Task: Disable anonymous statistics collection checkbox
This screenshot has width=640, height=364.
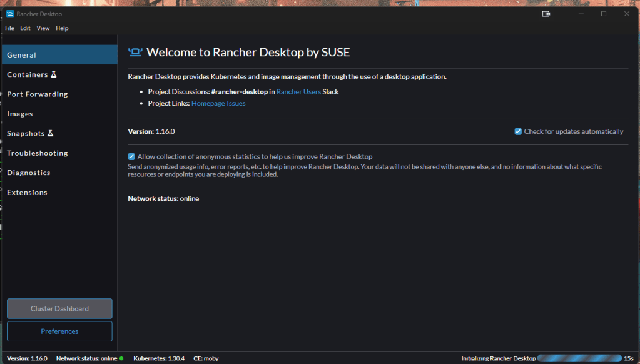Action: point(131,156)
